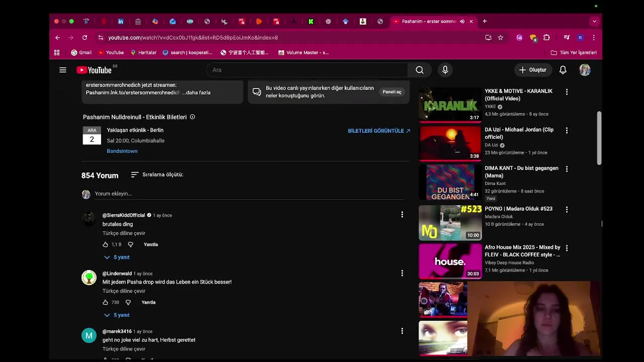Translate the brutales ding comment to Turkish
The width and height of the screenshot is (644, 362).
[x=124, y=233]
